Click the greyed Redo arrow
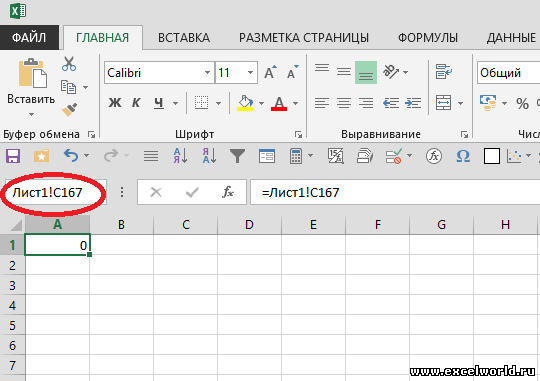Viewport: 540px width, 381px height. pos(111,155)
